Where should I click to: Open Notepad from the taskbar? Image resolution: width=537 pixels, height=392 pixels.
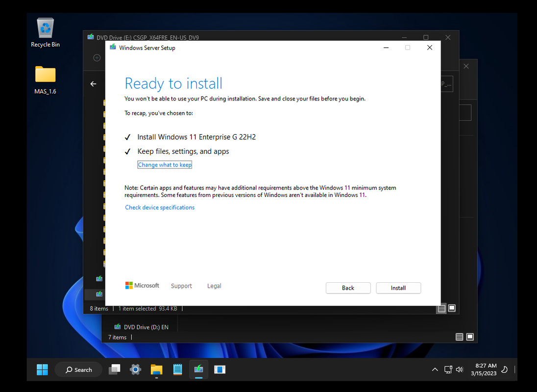177,369
